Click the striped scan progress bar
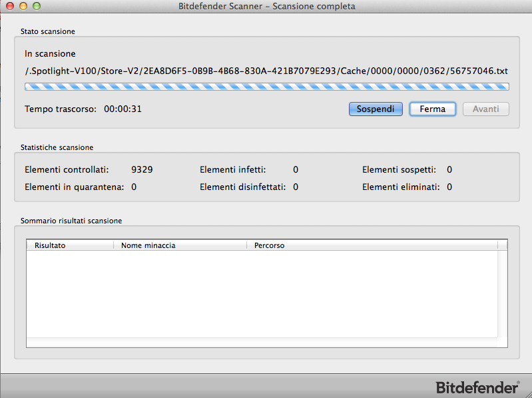The image size is (532, 398). 267,87
